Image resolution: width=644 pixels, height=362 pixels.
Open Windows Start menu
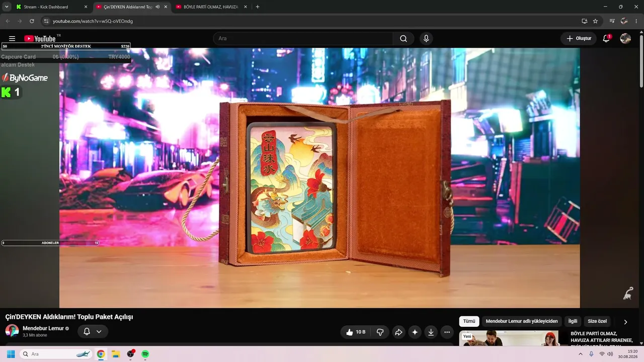[11, 354]
